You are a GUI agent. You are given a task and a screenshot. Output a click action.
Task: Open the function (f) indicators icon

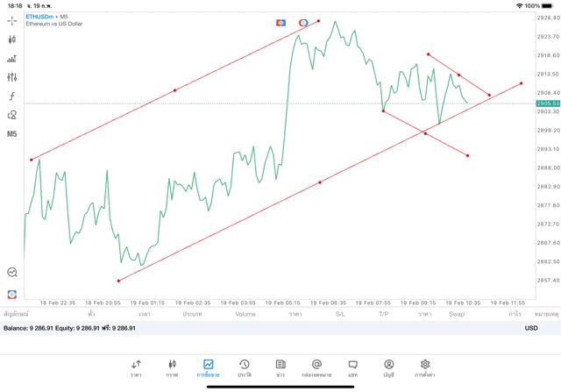12,96
